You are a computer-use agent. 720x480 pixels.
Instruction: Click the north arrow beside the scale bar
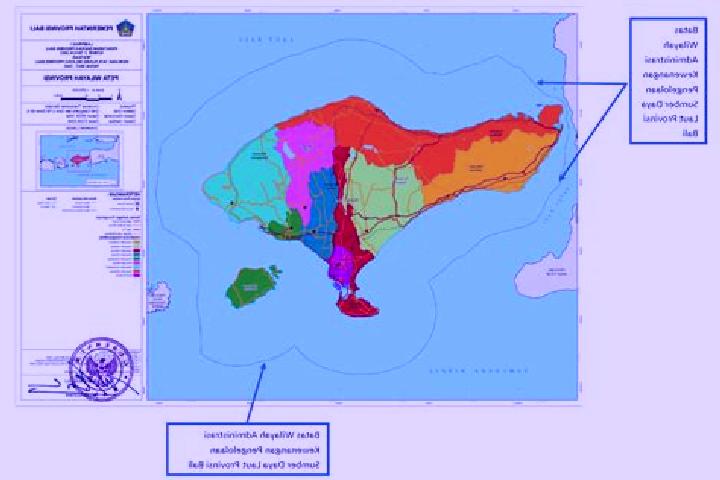pos(119,96)
